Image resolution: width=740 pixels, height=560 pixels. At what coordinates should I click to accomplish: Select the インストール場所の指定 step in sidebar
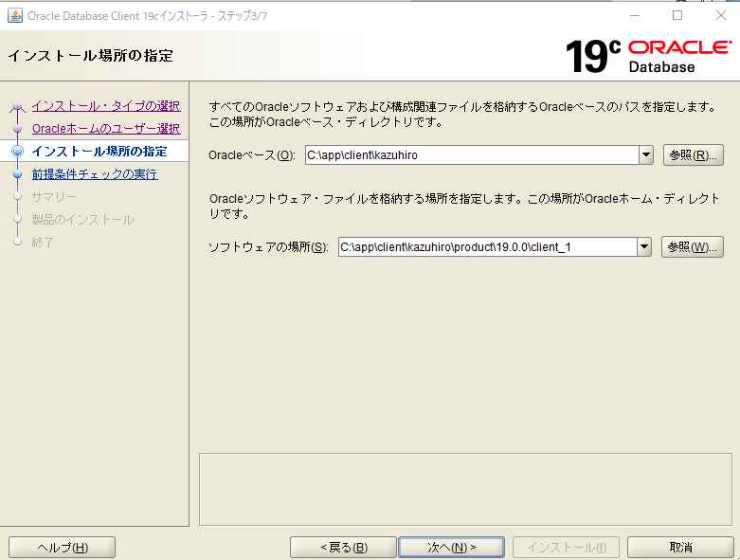click(x=99, y=152)
